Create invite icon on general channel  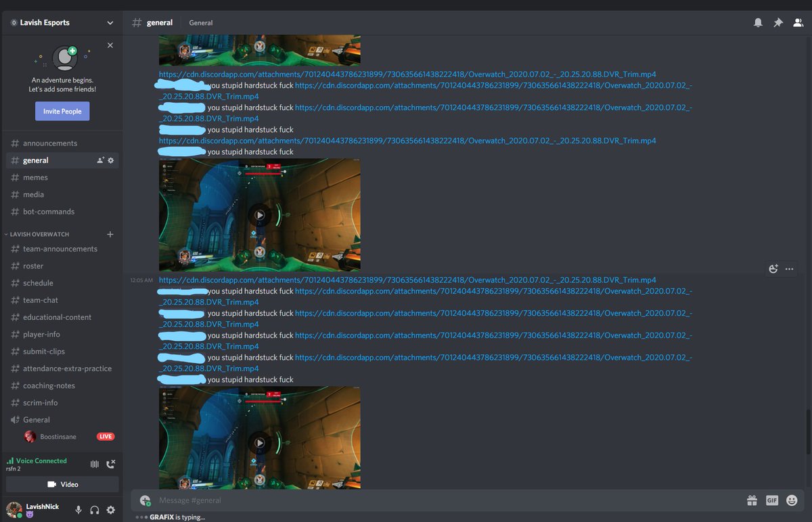point(100,160)
